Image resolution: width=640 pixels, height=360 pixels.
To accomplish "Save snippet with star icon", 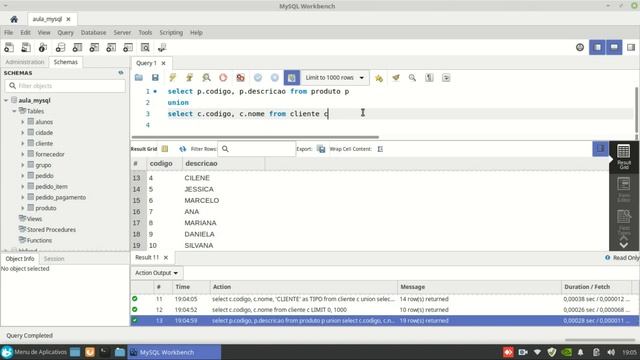I will [x=379, y=78].
